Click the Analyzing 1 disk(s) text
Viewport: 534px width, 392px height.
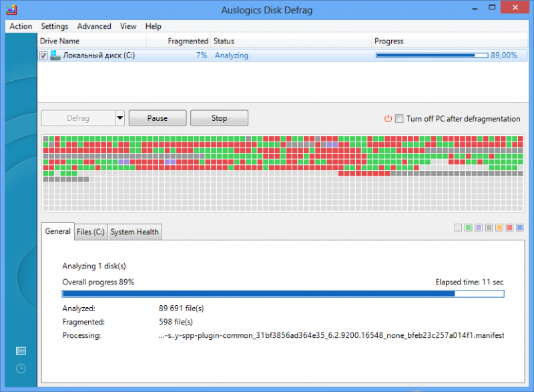(x=94, y=266)
